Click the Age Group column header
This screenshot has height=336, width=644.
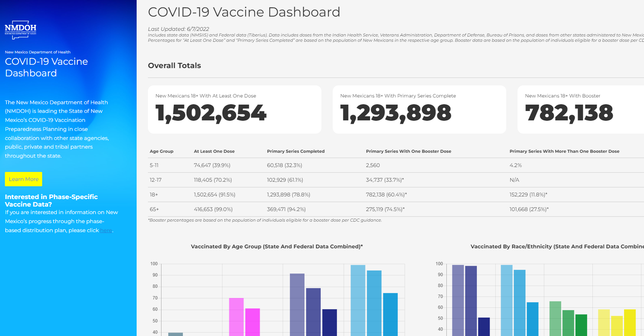(x=161, y=151)
